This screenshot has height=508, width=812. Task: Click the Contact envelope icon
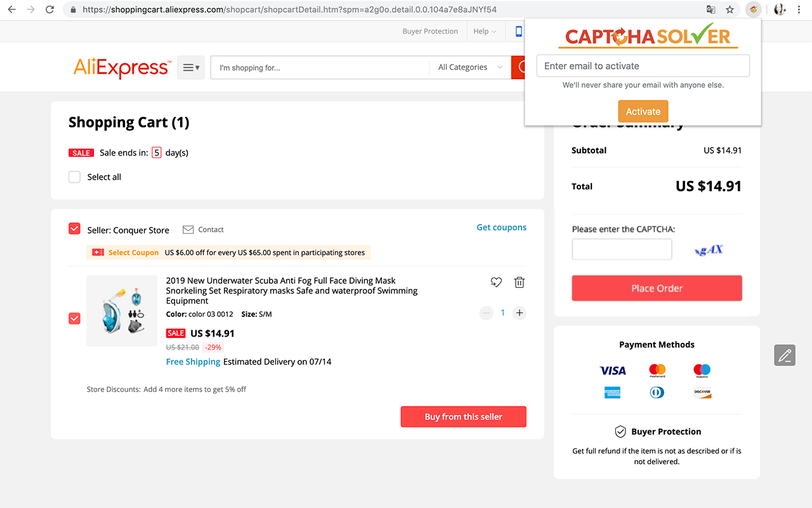(x=188, y=229)
